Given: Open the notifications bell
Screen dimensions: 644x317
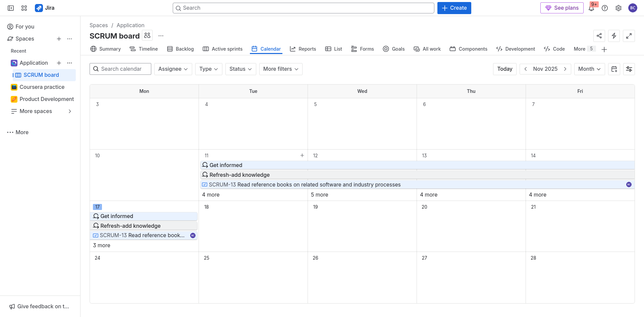Looking at the screenshot, I should click(591, 8).
